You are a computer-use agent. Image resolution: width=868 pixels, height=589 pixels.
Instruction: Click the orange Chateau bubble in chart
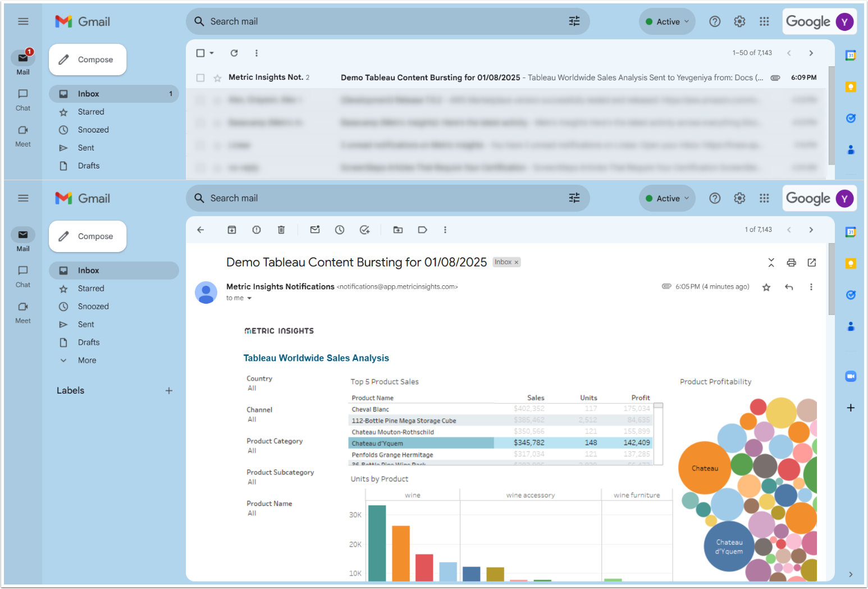click(x=704, y=468)
